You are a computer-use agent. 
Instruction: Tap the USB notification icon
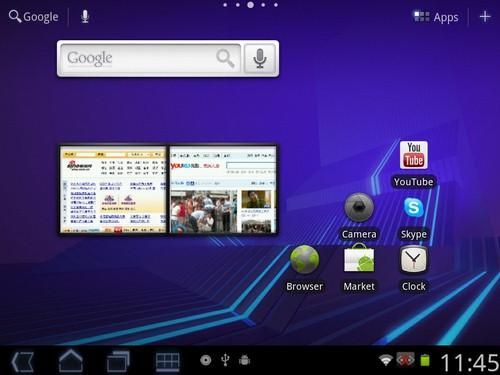225,360
